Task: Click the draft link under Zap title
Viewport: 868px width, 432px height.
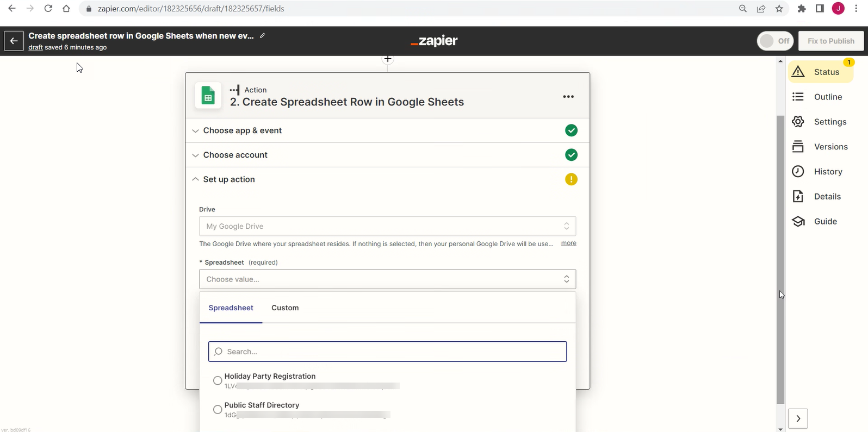Action: click(36, 47)
